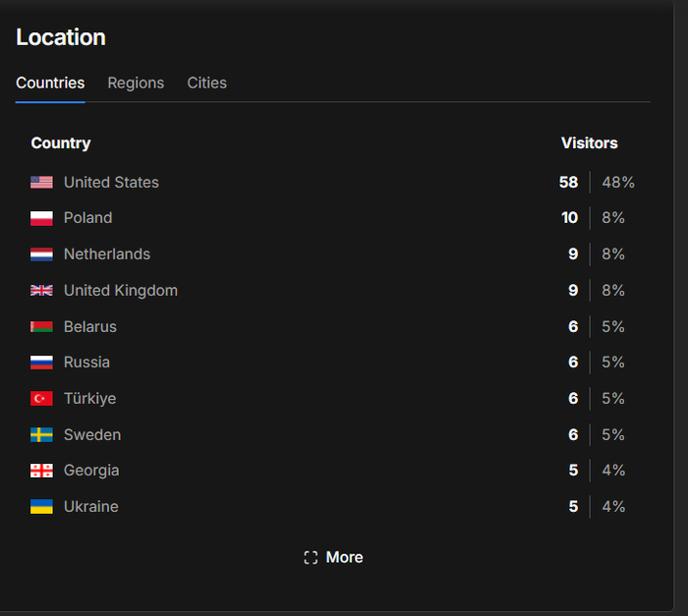Click the Visitors column header

point(590,143)
